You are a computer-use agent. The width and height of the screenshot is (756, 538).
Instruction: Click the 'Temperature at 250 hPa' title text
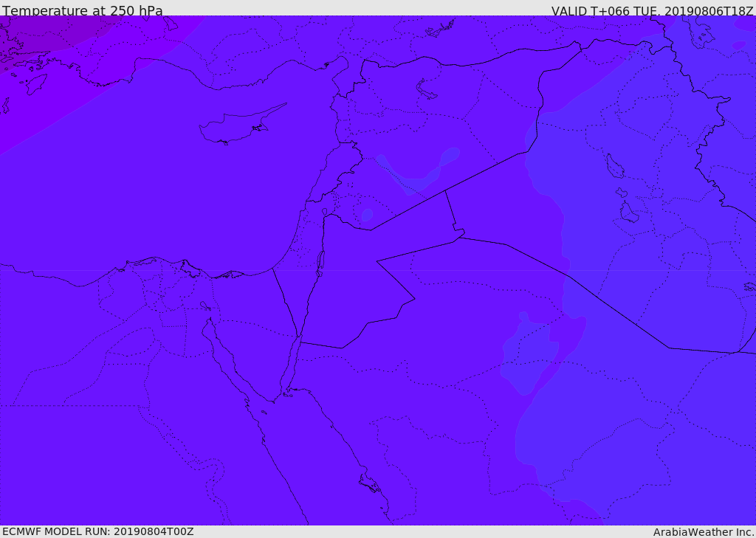(x=83, y=10)
